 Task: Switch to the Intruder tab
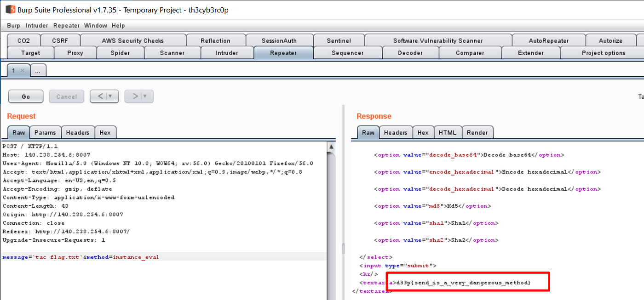coord(227,52)
